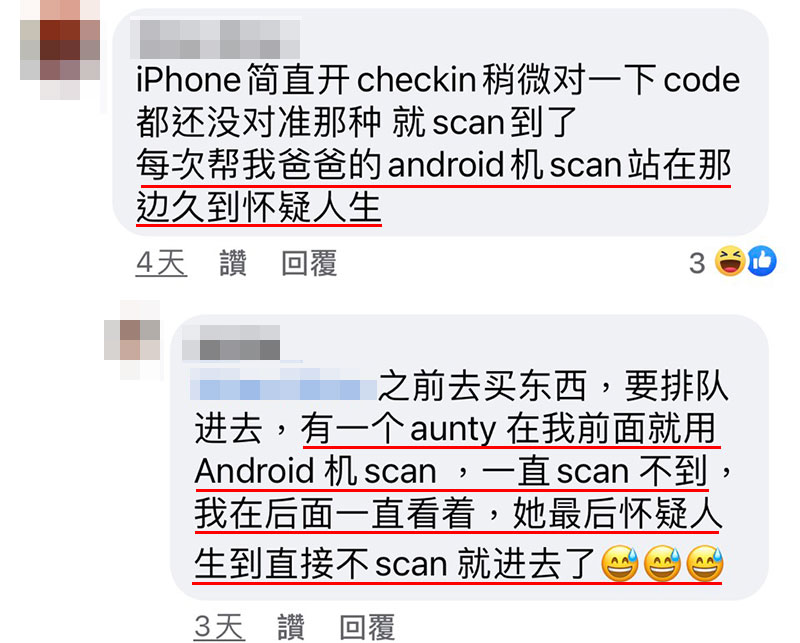This screenshot has width=800, height=643.
Task: Open the 3天 timestamp link
Action: [219, 627]
